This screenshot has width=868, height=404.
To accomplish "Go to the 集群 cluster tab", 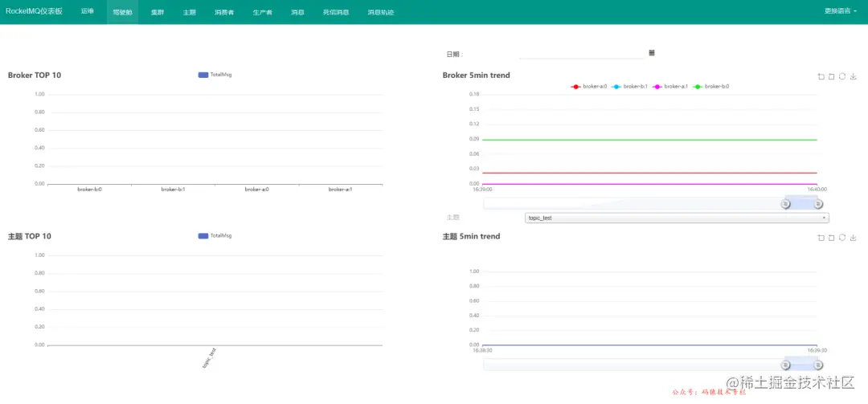I will pyautogui.click(x=158, y=11).
